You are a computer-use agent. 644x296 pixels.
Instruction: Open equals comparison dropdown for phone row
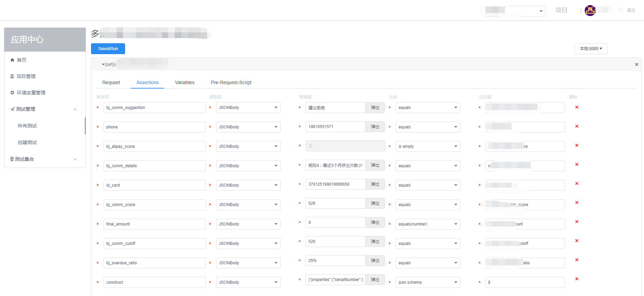tap(428, 127)
